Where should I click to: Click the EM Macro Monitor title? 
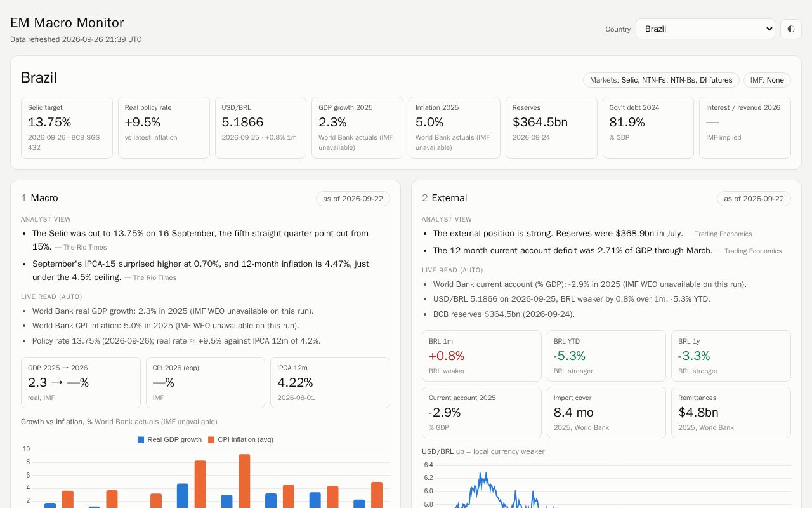(67, 23)
